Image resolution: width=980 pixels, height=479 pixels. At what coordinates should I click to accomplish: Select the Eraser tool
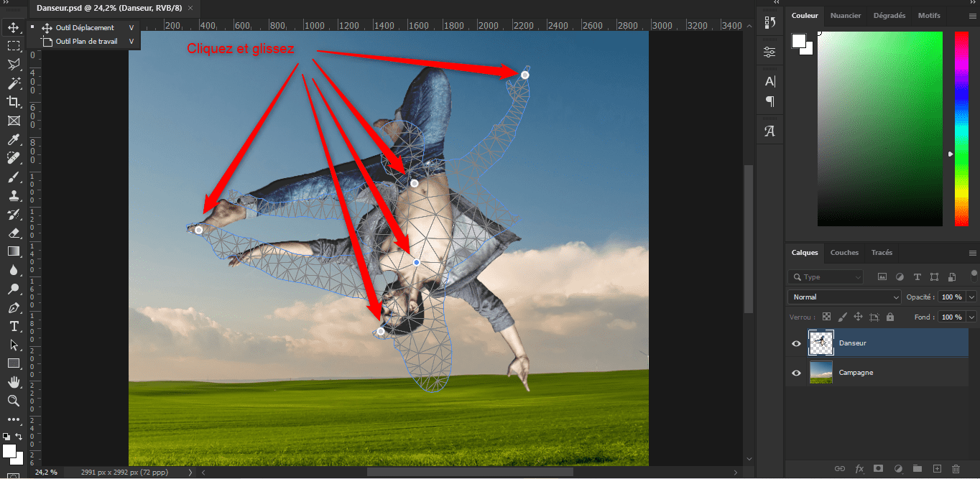click(x=13, y=233)
